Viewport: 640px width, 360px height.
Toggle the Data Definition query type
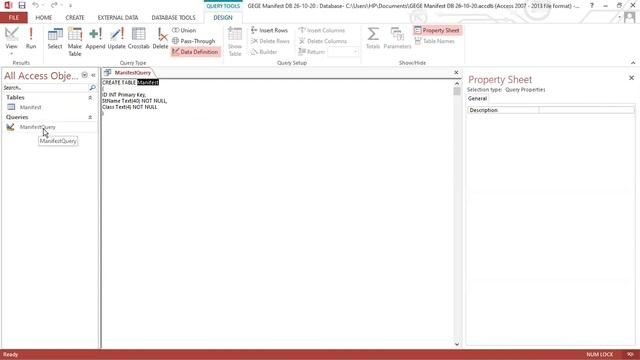point(195,52)
